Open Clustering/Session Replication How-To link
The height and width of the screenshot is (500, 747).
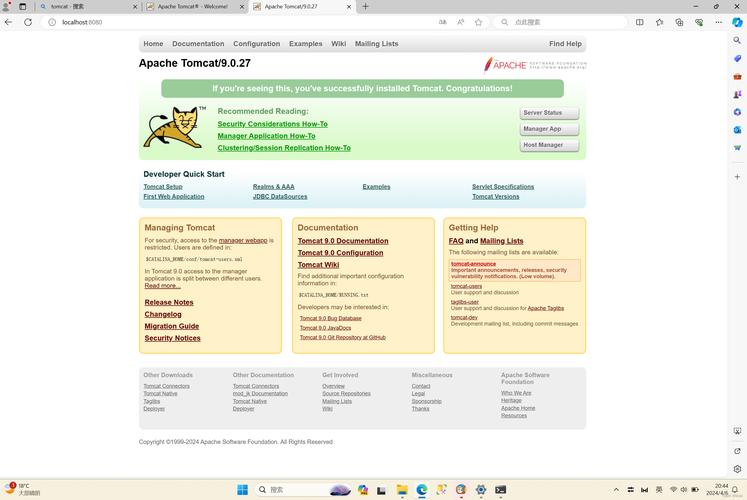click(x=284, y=148)
